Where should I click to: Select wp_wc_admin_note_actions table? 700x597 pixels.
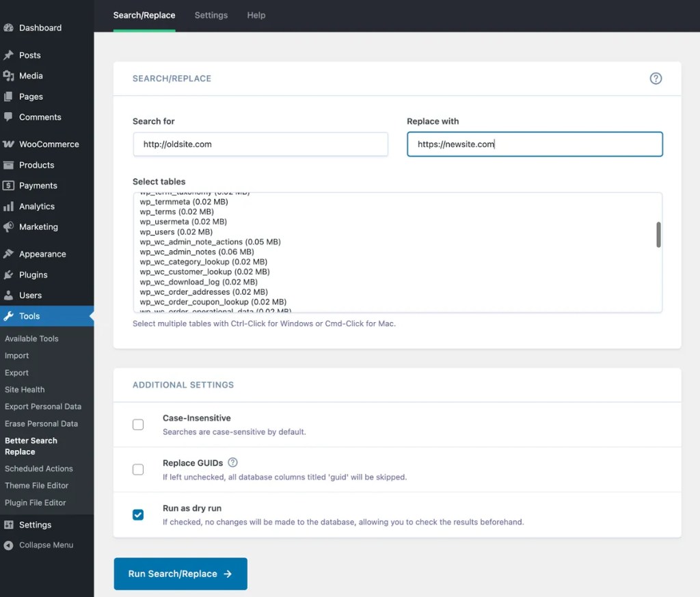point(211,241)
